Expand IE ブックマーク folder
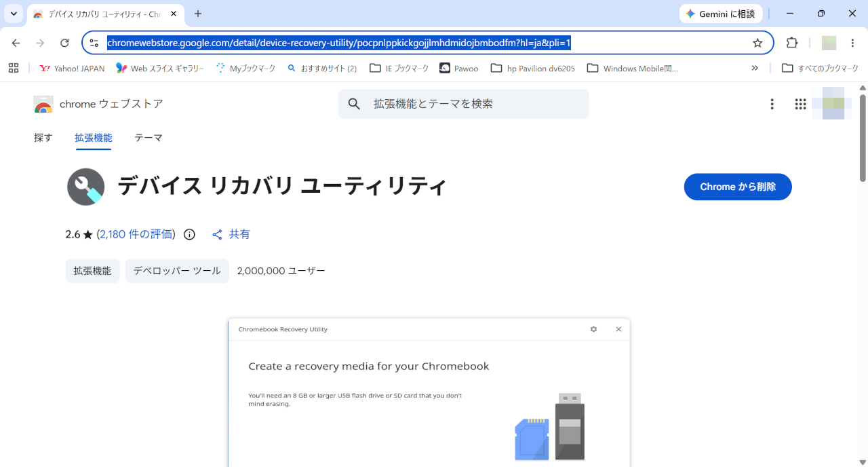The height and width of the screenshot is (467, 868). click(399, 68)
